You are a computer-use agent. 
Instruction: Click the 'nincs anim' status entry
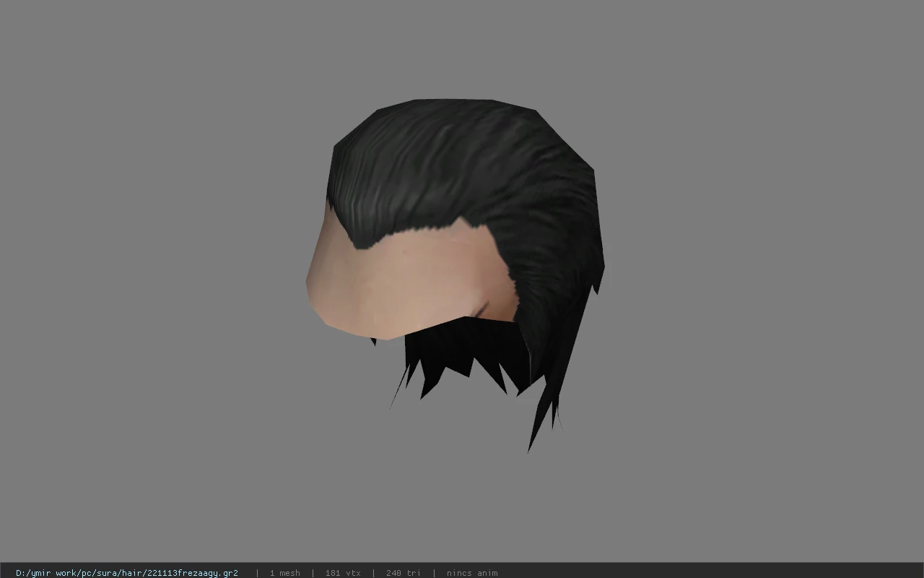click(472, 573)
